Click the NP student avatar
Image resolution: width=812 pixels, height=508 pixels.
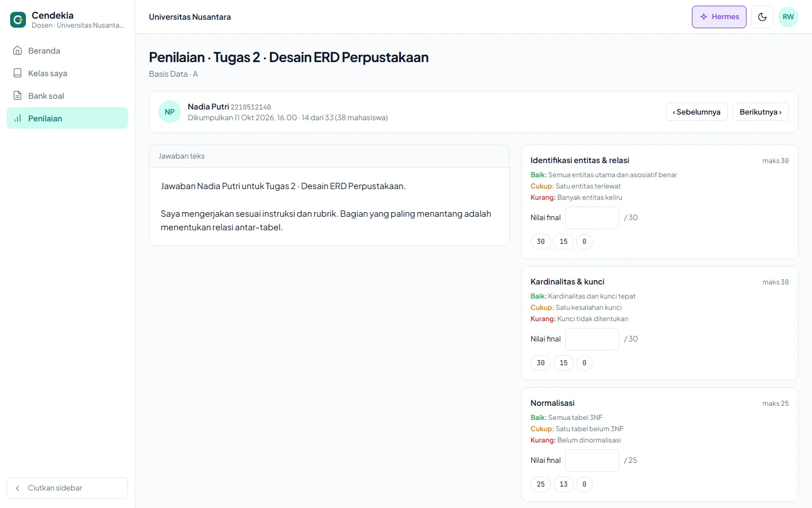(x=170, y=112)
